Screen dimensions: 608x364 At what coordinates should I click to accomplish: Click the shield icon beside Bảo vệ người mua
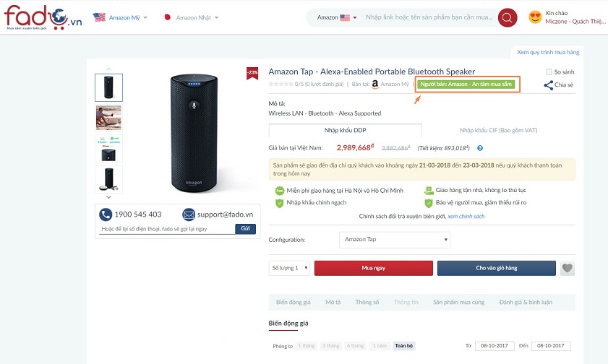429,202
